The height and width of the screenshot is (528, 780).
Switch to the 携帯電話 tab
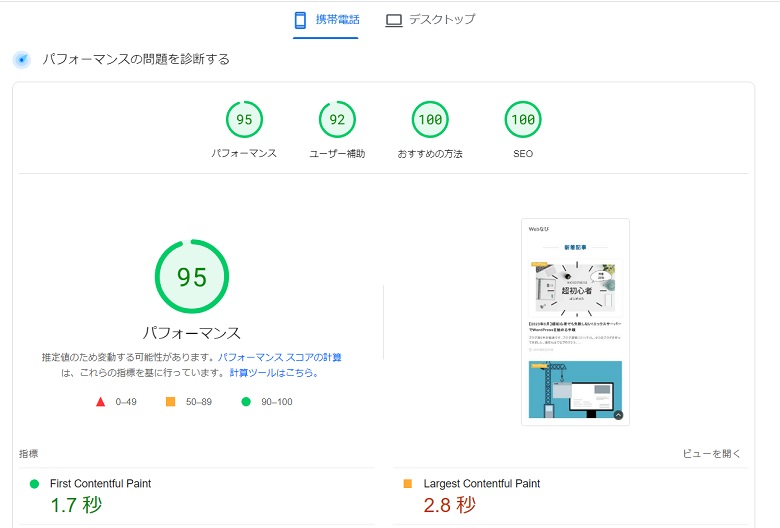coord(326,20)
